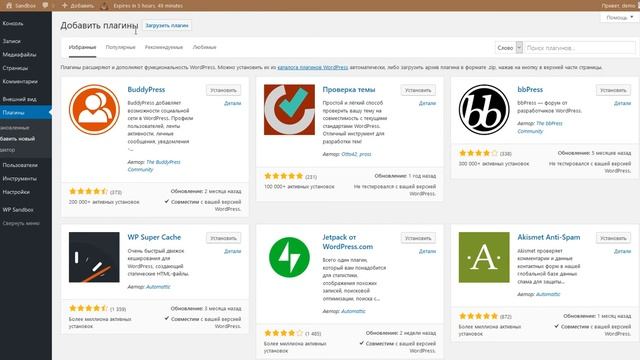The height and width of the screenshot is (360, 640).
Task: Open Детали link for BuddyPress
Action: point(233,103)
